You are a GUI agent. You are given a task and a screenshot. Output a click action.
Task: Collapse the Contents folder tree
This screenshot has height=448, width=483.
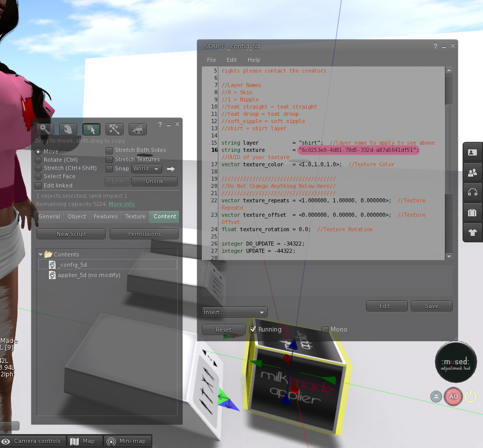tap(41, 254)
